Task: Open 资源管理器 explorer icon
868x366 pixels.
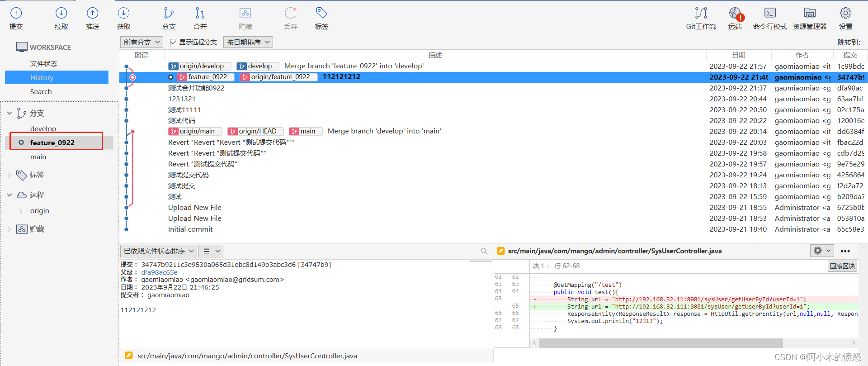Action: click(810, 14)
